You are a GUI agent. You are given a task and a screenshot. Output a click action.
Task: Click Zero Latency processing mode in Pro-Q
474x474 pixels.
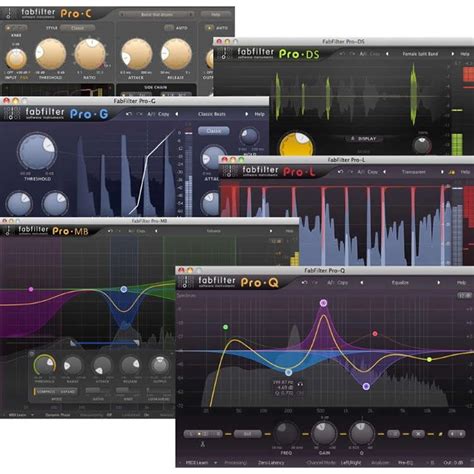tap(271, 463)
